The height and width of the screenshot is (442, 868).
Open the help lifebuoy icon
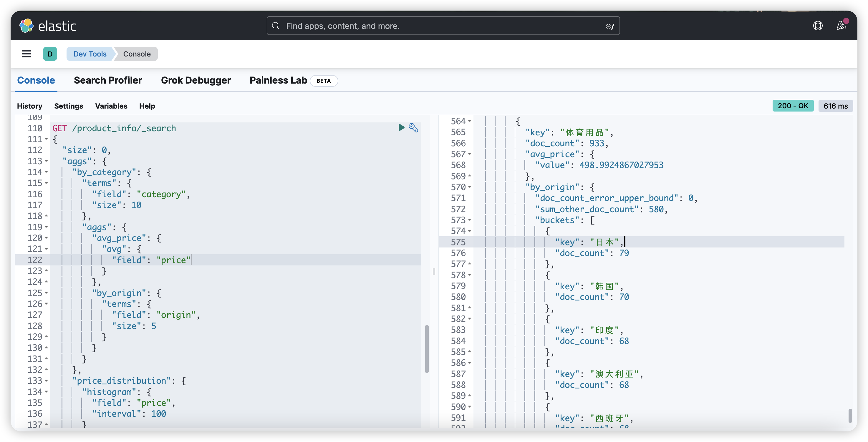pyautogui.click(x=817, y=26)
